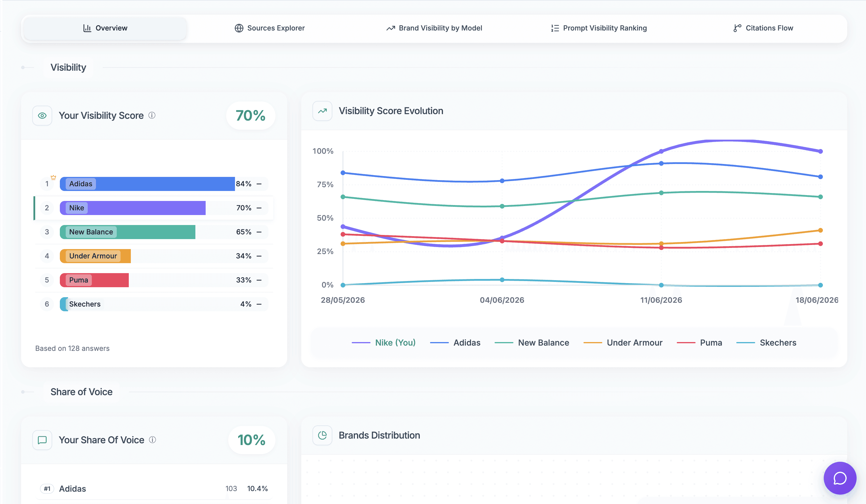Image resolution: width=866 pixels, height=504 pixels.
Task: Click the 70% visibility score badge
Action: [x=251, y=116]
